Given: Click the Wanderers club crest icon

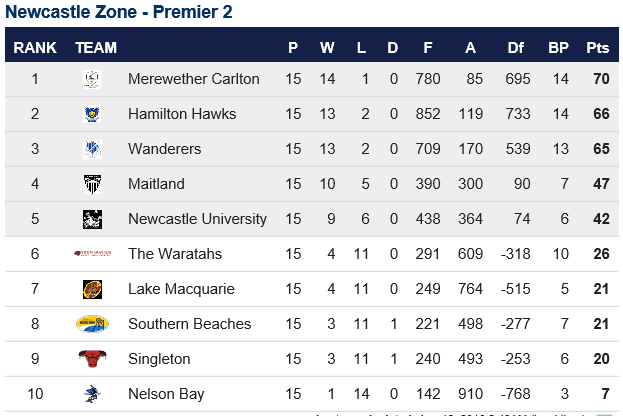Looking at the screenshot, I should 92,149.
